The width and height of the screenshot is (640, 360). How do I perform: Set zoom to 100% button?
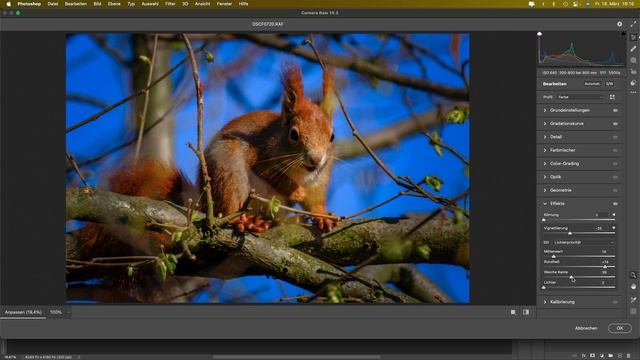(x=56, y=312)
